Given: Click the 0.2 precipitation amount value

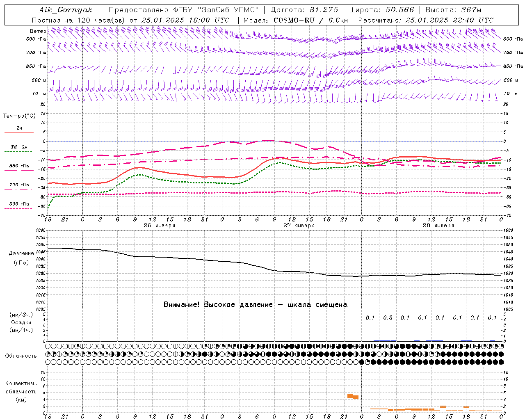Looking at the screenshot, I should pyautogui.click(x=388, y=317).
